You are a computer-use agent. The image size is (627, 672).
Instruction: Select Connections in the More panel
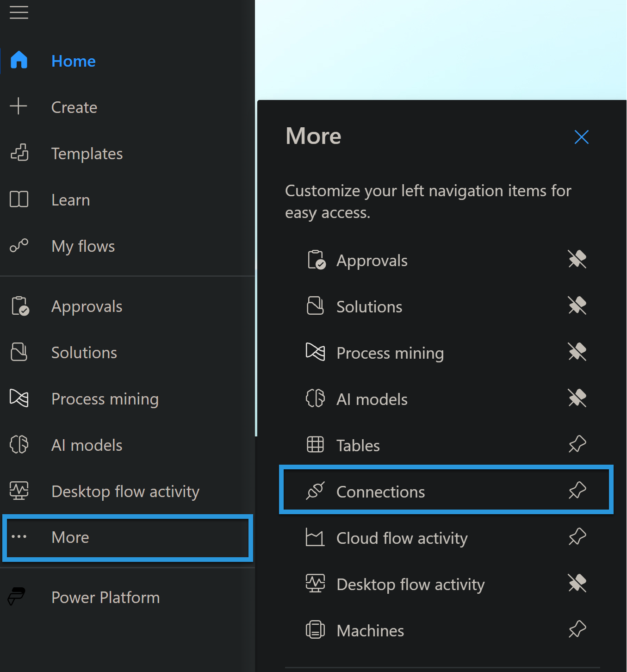380,491
